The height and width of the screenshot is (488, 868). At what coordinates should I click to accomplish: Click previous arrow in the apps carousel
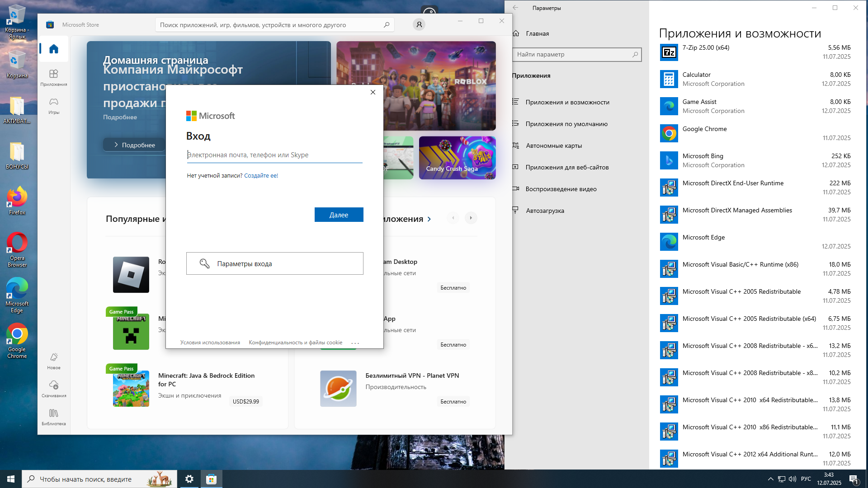453,218
